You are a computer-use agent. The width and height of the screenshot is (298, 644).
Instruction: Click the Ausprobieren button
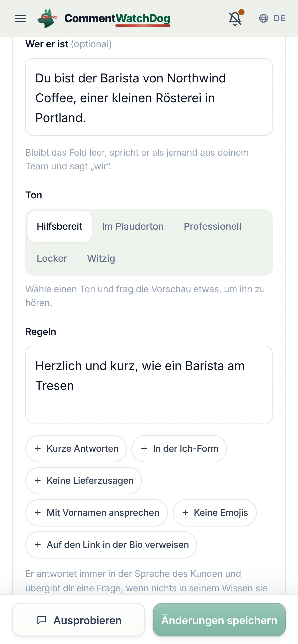pyautogui.click(x=79, y=620)
